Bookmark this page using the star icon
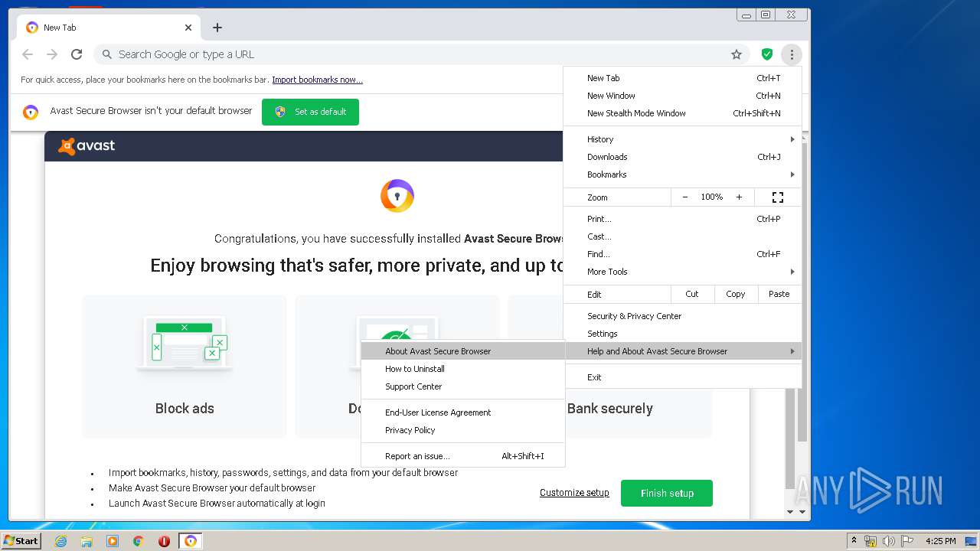 (737, 54)
